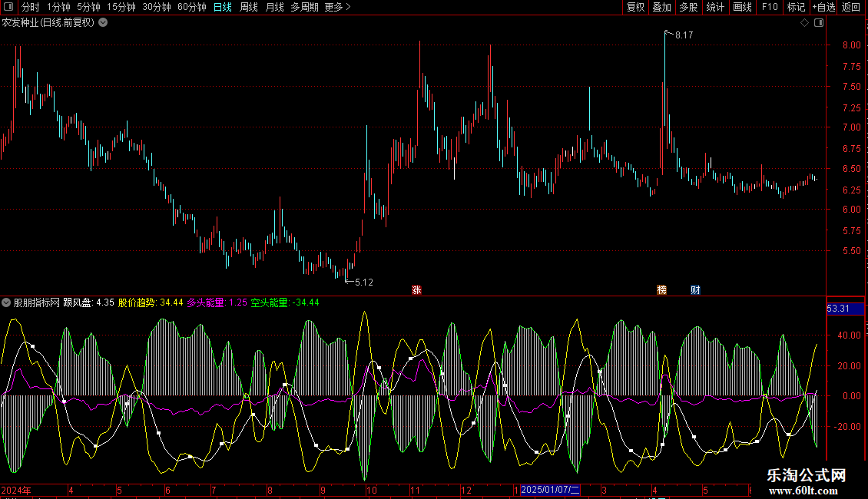Click the 财 event marker
This screenshot has height=499, width=868.
(x=695, y=290)
